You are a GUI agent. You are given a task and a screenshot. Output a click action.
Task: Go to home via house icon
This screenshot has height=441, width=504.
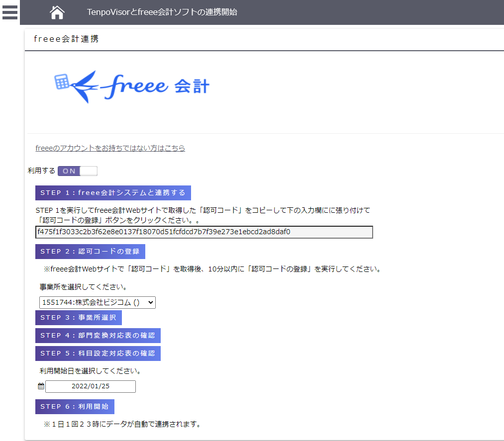pyautogui.click(x=57, y=12)
